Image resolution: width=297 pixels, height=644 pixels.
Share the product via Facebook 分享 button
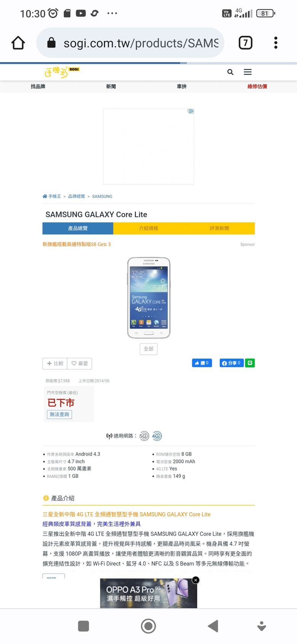tap(232, 363)
